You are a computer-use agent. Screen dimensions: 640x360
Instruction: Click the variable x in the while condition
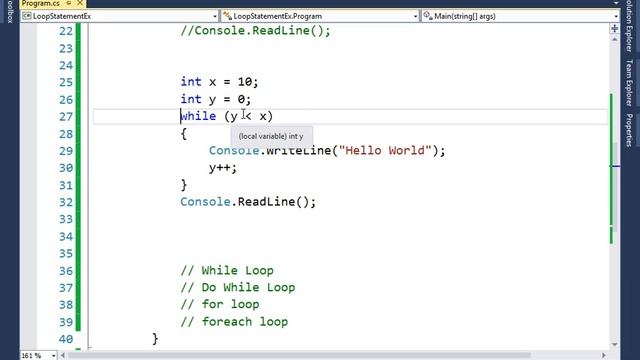pos(263,117)
